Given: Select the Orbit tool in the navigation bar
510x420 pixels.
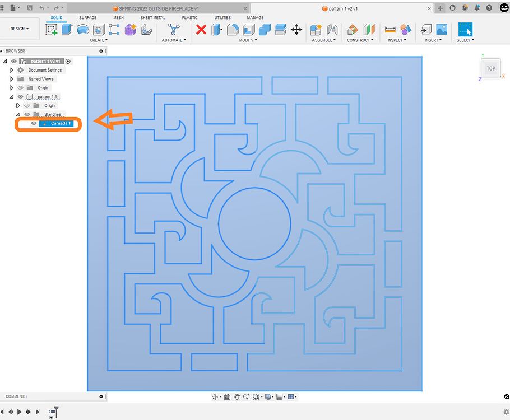Looking at the screenshot, I should click(x=216, y=396).
